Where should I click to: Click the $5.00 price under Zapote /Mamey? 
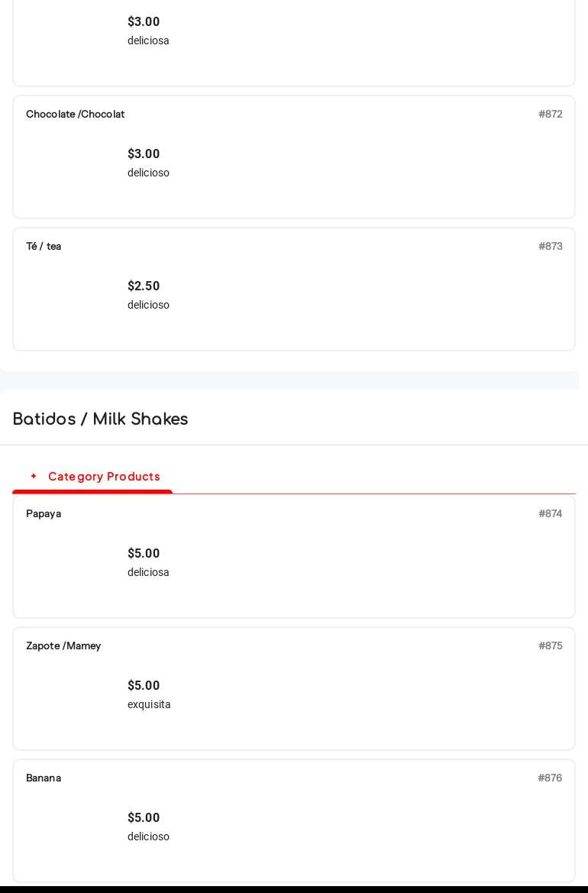(x=144, y=685)
